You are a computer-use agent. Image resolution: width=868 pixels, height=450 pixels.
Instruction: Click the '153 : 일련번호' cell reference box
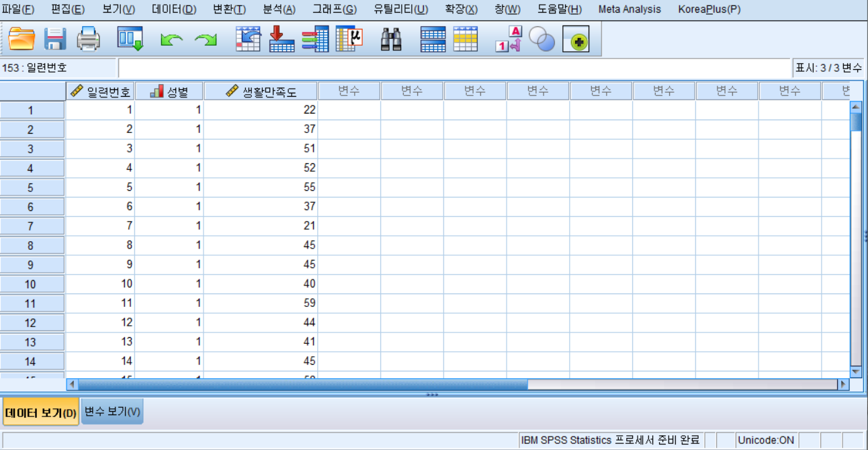point(58,68)
